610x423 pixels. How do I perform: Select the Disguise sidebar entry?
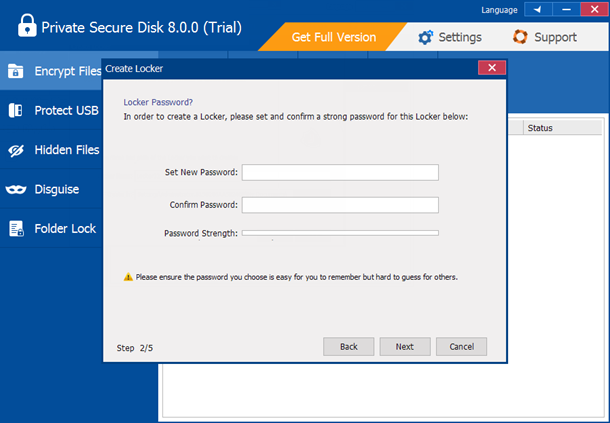(56, 189)
